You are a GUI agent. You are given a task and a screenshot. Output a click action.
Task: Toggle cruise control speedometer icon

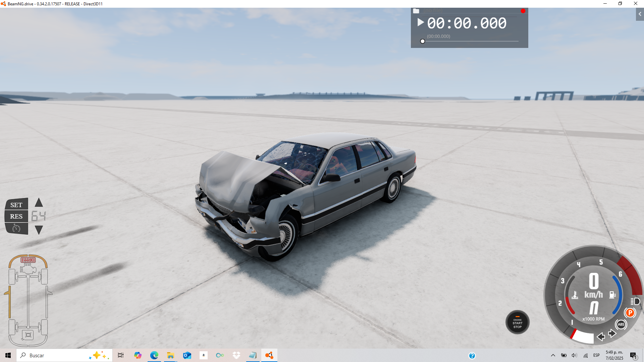pyautogui.click(x=16, y=229)
